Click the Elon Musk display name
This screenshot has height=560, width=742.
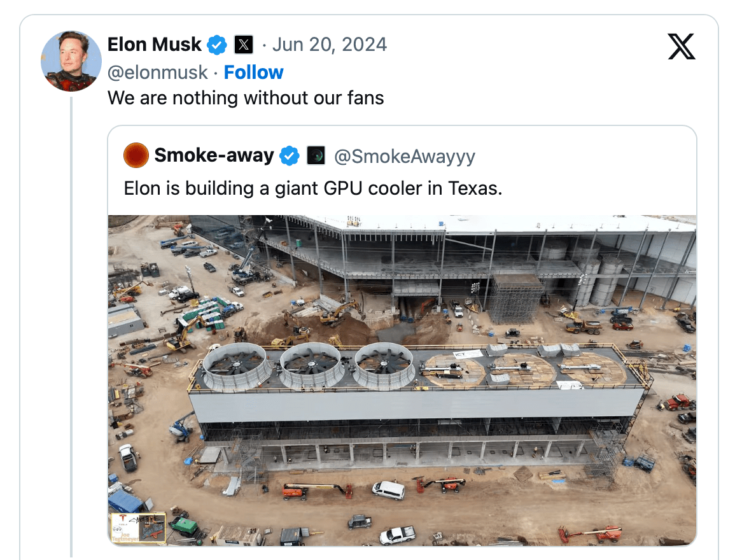pyautogui.click(x=154, y=45)
